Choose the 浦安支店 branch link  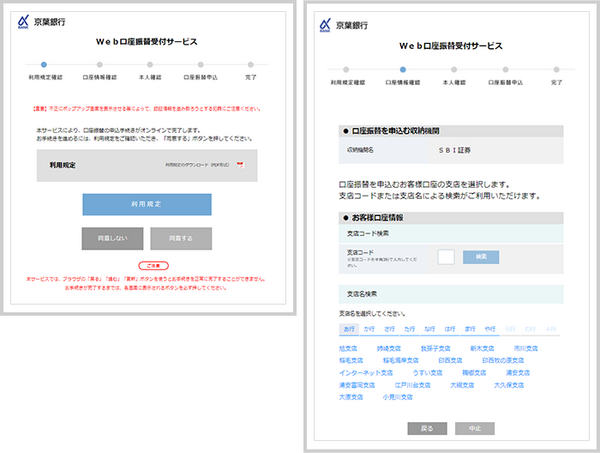pyautogui.click(x=518, y=373)
